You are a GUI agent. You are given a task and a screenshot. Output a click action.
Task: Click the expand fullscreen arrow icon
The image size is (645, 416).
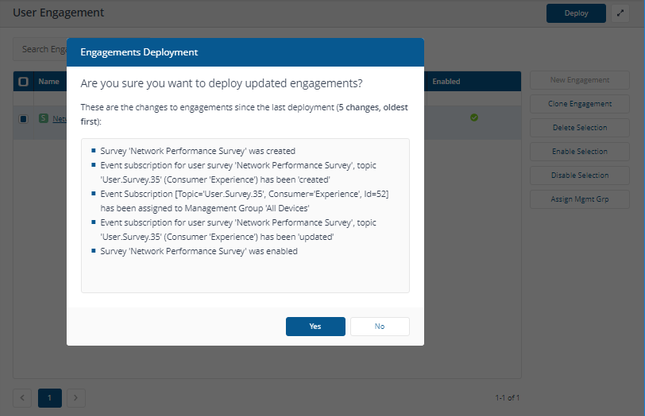(x=620, y=13)
